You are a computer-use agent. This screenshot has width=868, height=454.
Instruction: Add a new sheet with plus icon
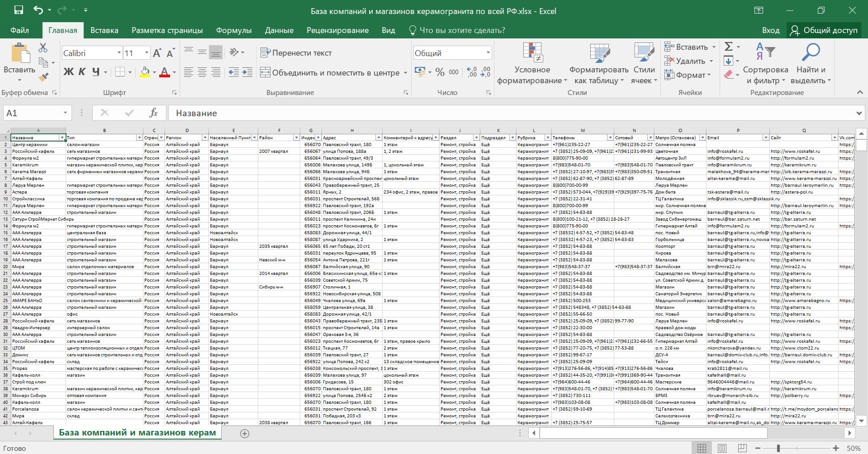tap(245, 434)
